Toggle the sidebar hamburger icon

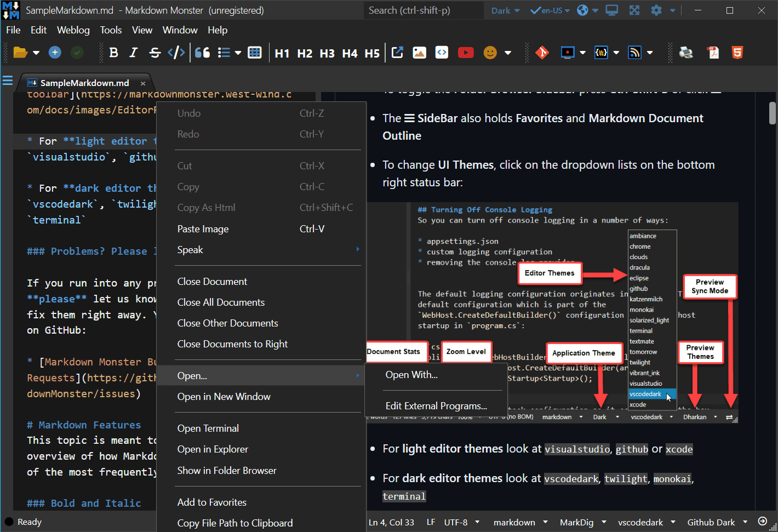click(8, 81)
